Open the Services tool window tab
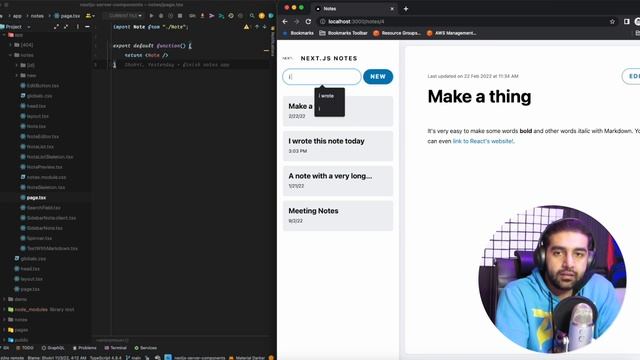 (146, 348)
